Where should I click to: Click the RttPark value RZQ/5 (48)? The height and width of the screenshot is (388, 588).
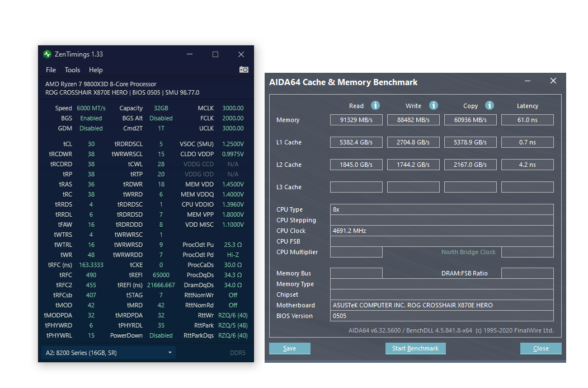click(233, 326)
